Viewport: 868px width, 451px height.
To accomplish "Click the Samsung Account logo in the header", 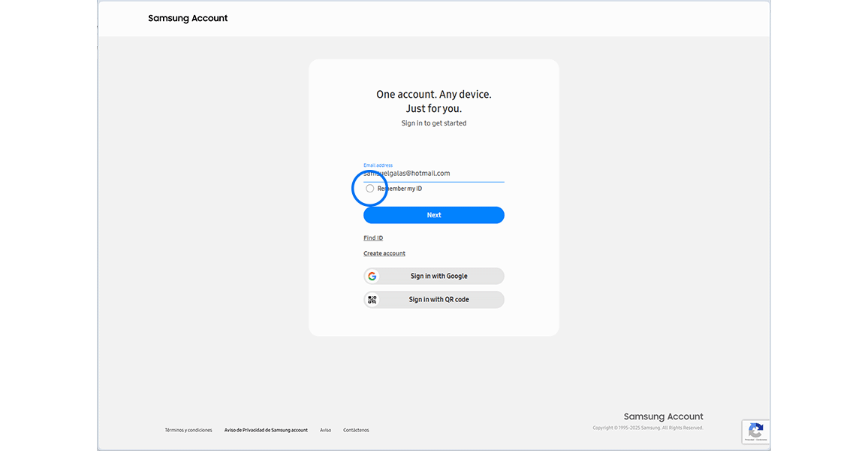I will click(188, 18).
